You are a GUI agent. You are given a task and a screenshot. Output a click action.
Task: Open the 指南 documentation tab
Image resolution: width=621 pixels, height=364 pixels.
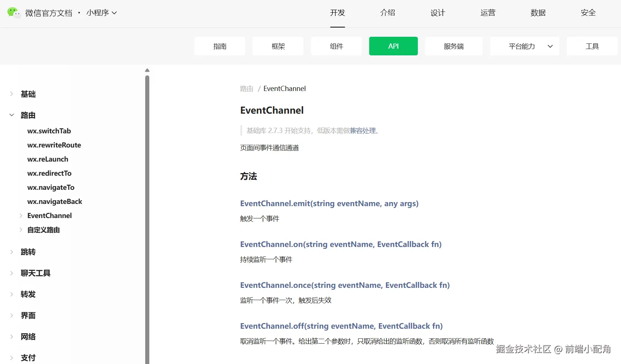[220, 46]
